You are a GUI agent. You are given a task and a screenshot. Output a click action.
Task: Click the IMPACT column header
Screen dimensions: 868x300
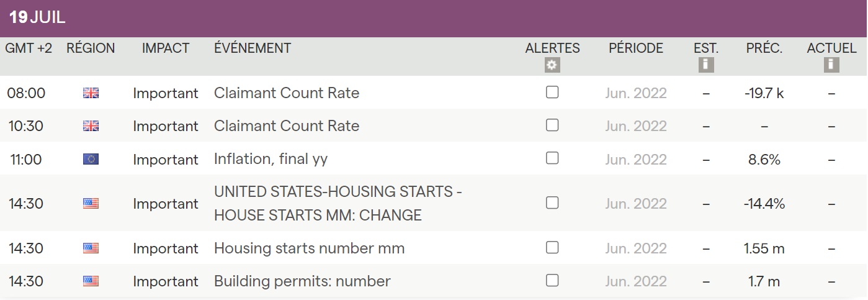tap(166, 48)
